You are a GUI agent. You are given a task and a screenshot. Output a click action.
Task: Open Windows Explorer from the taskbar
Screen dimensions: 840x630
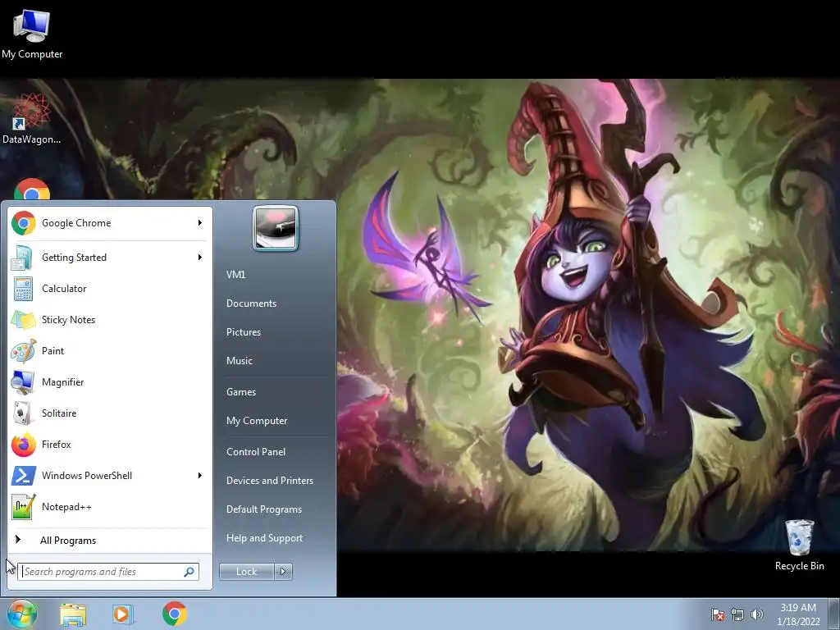coord(73,614)
